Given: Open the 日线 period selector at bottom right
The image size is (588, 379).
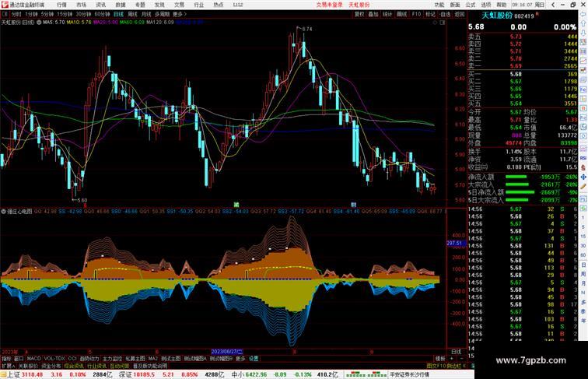Looking at the screenshot, I should pos(457,352).
